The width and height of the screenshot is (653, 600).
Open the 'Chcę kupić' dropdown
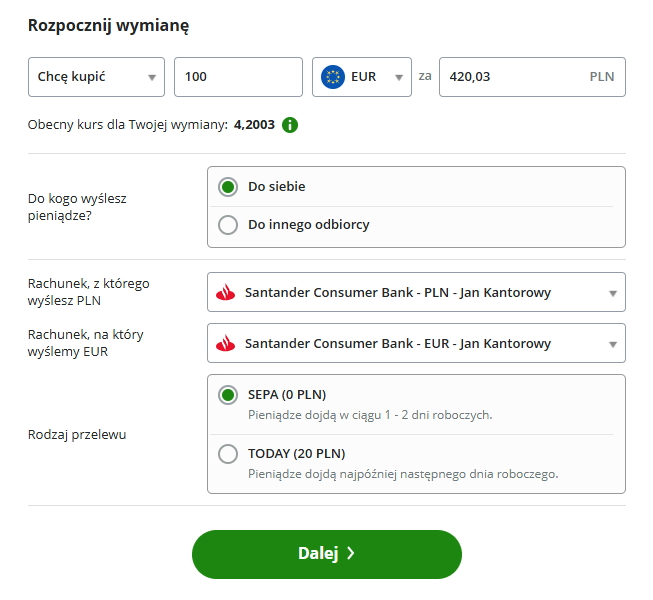click(96, 77)
